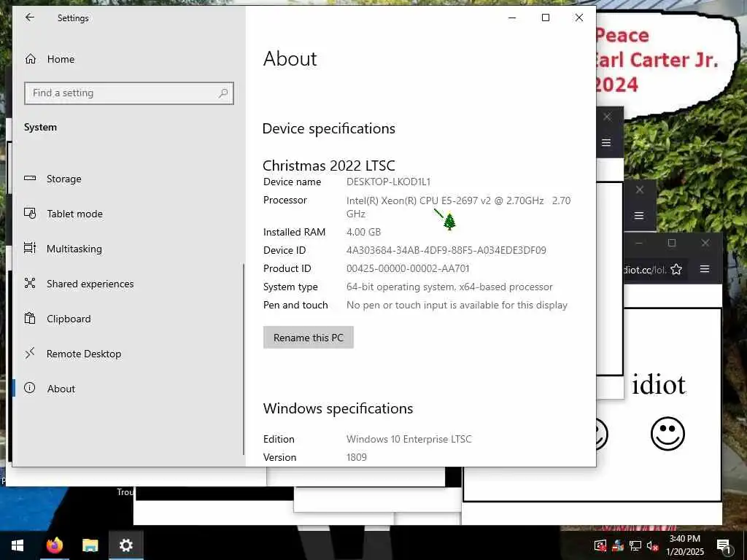The height and width of the screenshot is (560, 747).
Task: Select Product ID value 00425-00000-00002-AA701
Action: pyautogui.click(x=408, y=268)
